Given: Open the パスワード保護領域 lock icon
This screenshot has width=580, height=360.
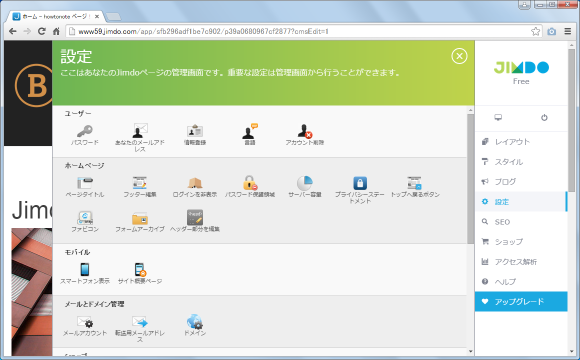Looking at the screenshot, I should pyautogui.click(x=250, y=183).
